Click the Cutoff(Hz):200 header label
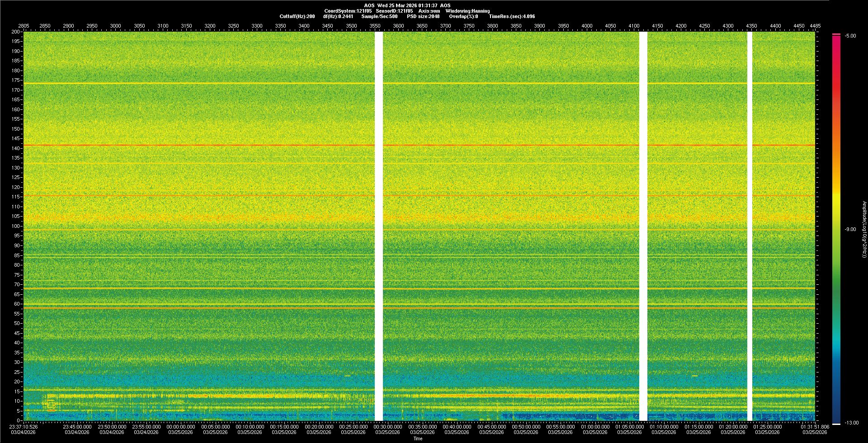The width and height of the screenshot is (868, 443). [297, 16]
